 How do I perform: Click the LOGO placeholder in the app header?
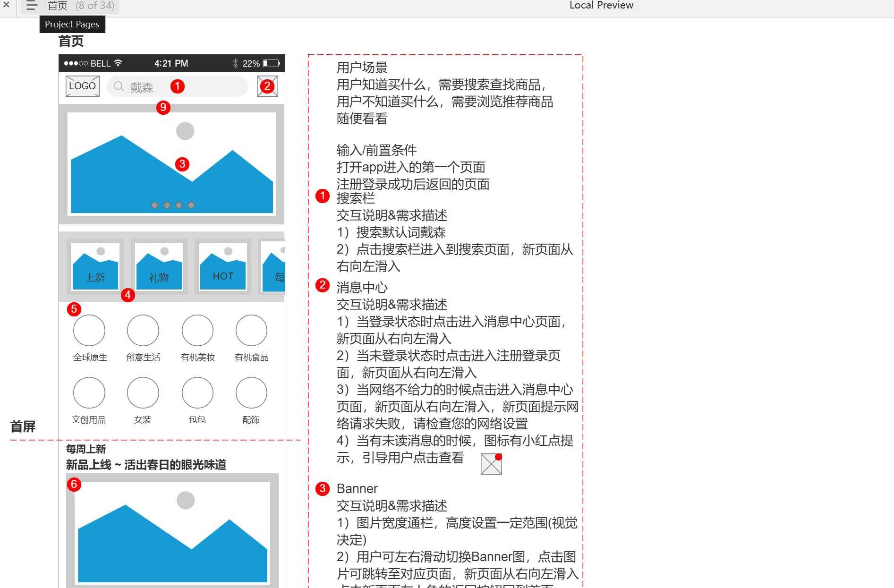tap(82, 86)
